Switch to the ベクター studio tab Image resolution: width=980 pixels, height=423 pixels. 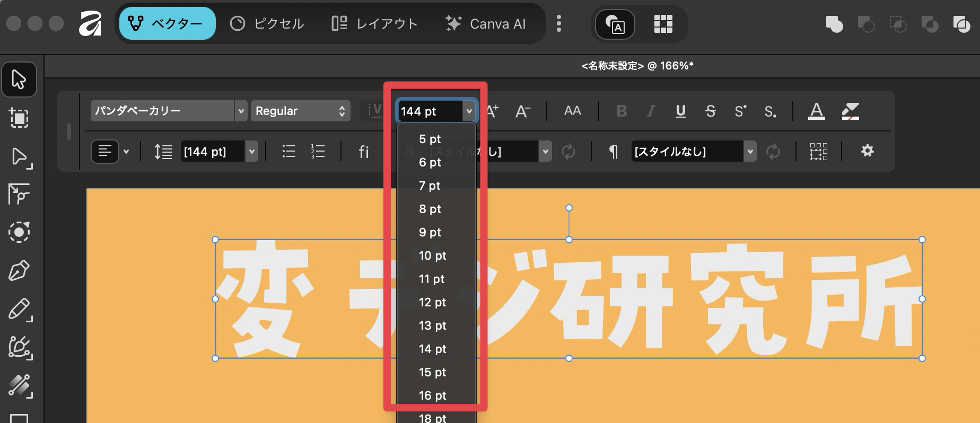[167, 23]
